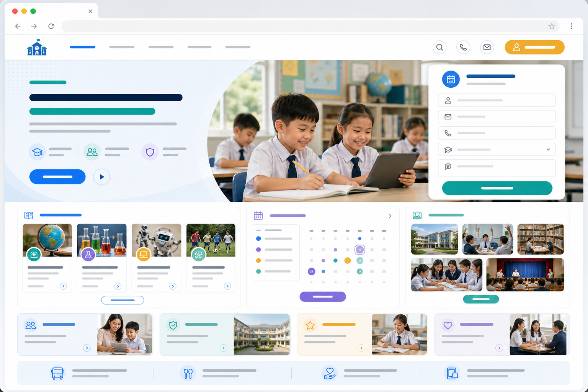
Task: Click the purple calendar icon in events section
Action: pyautogui.click(x=258, y=216)
